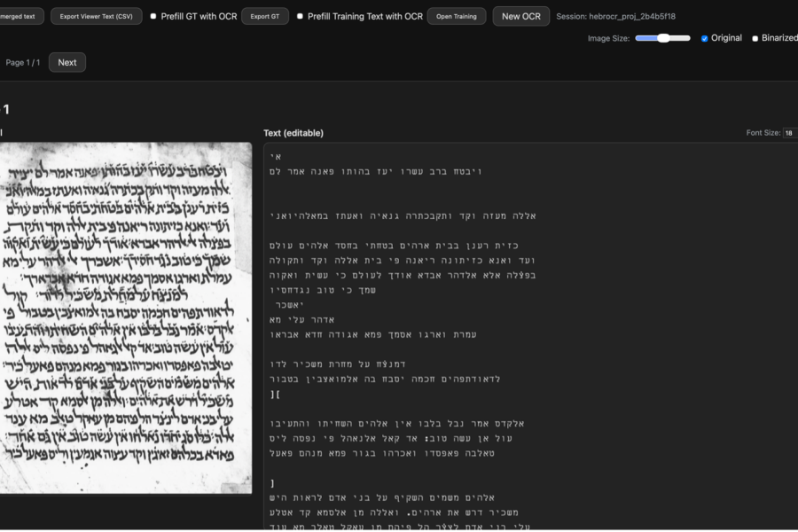
Task: Click the Text (editable) heading
Action: [293, 133]
